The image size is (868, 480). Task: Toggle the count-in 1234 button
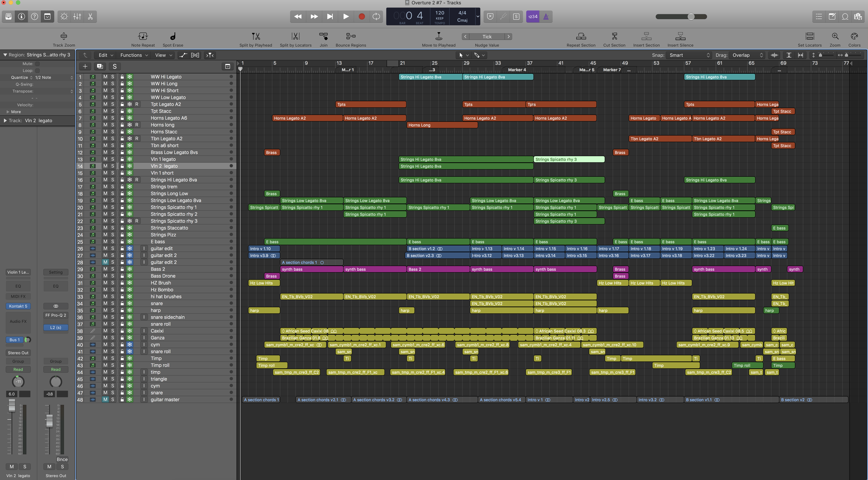click(533, 16)
